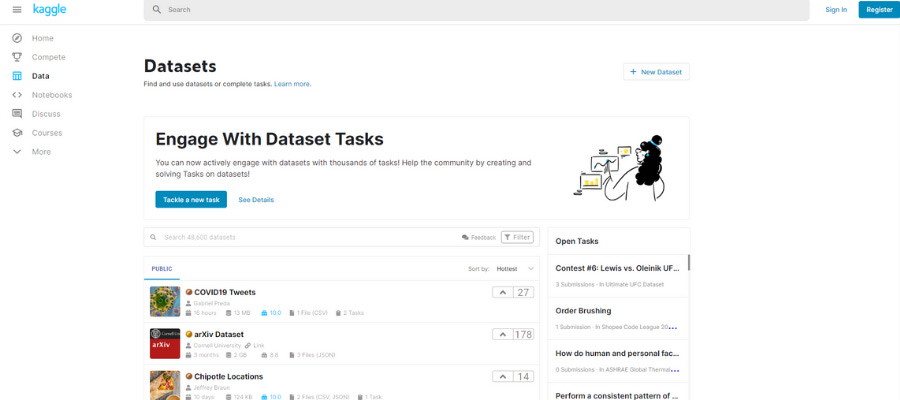Click the usability icon showing 10.0 for COVID19 Tweets
The width and height of the screenshot is (900, 400).
(x=264, y=313)
